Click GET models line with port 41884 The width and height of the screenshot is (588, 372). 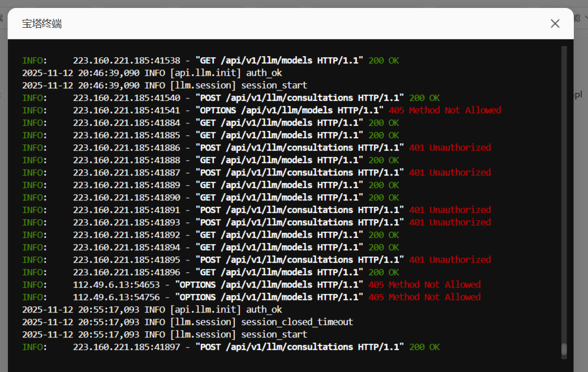coord(211,123)
